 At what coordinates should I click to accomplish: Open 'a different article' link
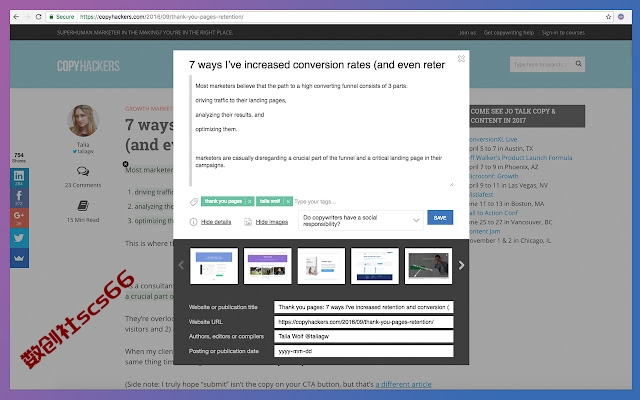pos(403,384)
